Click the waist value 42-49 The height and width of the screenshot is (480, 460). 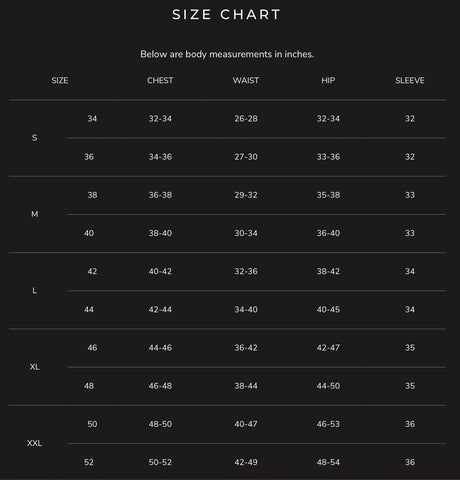tap(246, 462)
